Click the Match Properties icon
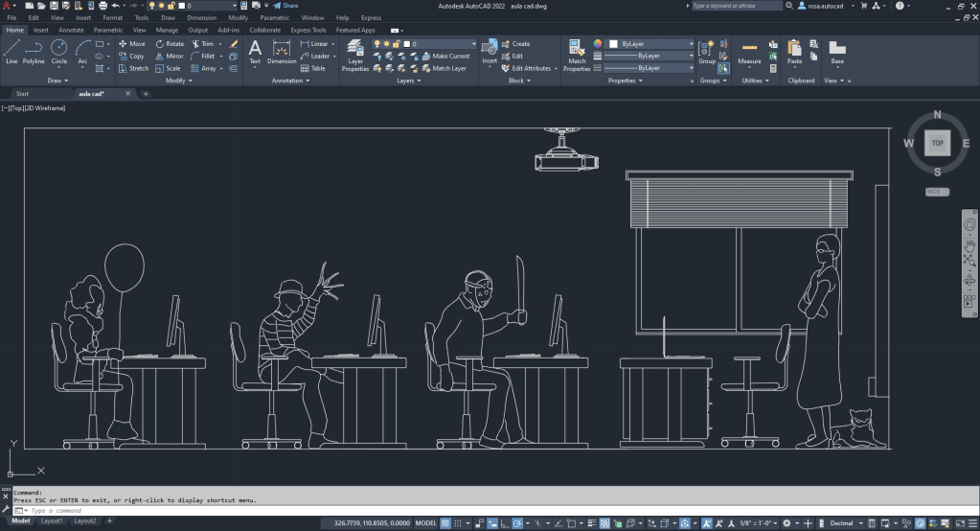Viewport: 980px width, 531px height. point(577,56)
